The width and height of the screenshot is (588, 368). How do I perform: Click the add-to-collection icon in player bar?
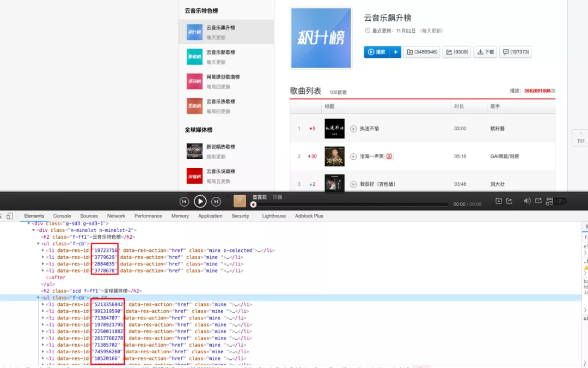pyautogui.click(x=498, y=201)
